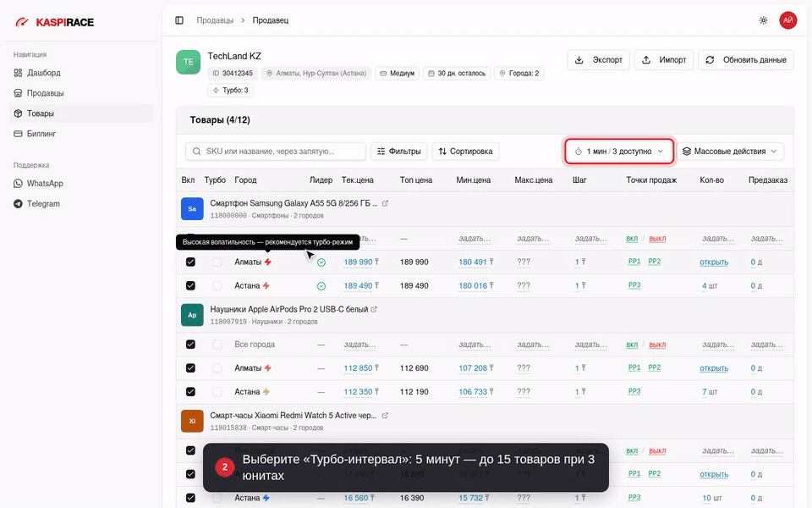Focus the SKU или название search field
The height and width of the screenshot is (508, 812).
276,152
